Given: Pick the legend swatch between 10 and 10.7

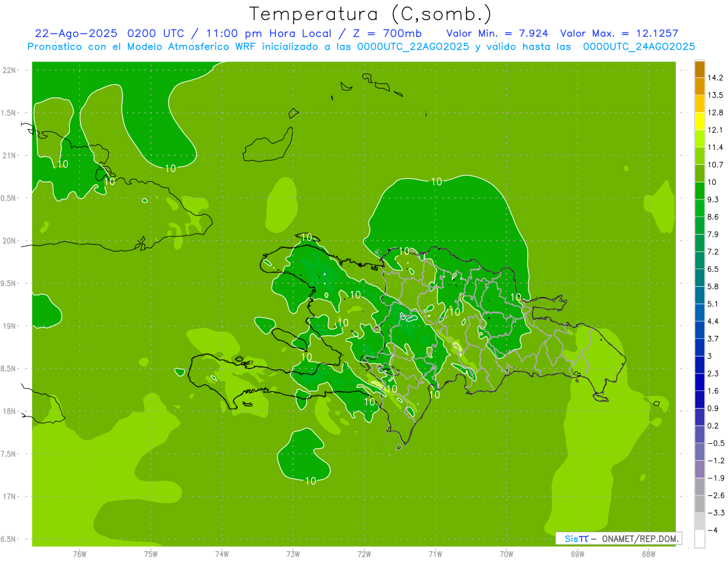Looking at the screenshot, I should point(699,173).
